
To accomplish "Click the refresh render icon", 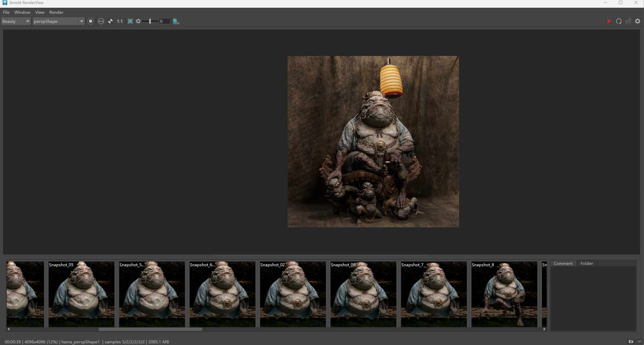I will (x=618, y=21).
